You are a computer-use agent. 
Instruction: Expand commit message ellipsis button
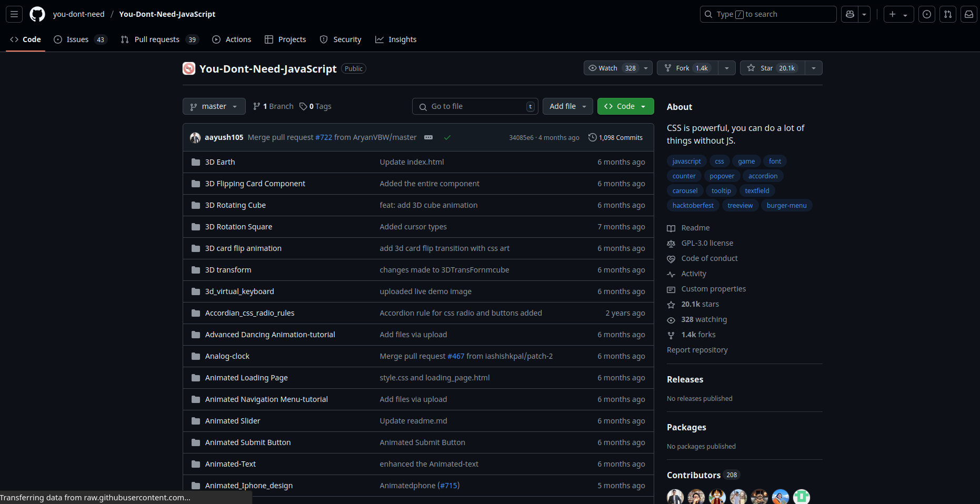click(x=428, y=137)
